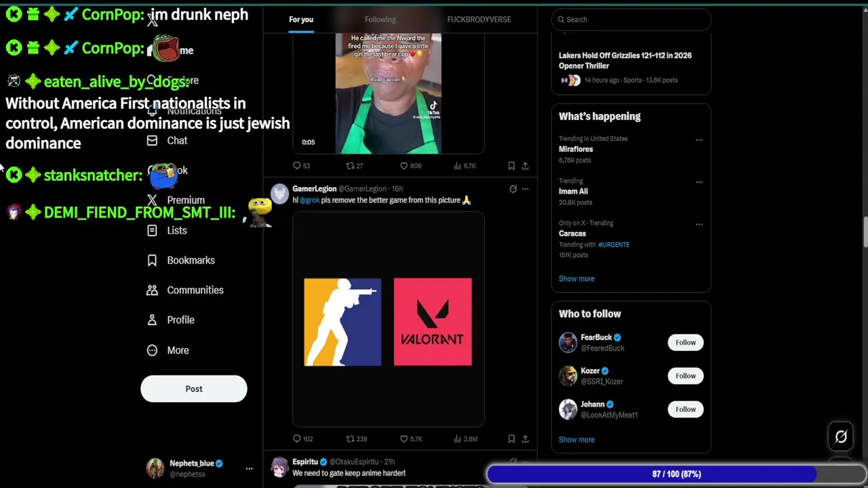Open the Miraflores trending topic
This screenshot has width=868, height=488.
tap(576, 149)
